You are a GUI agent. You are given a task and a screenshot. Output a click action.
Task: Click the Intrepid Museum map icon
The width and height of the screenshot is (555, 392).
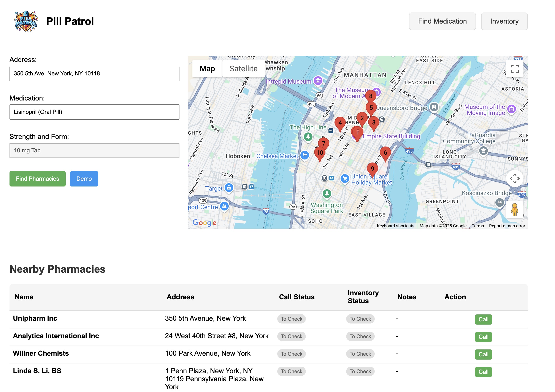(x=318, y=81)
